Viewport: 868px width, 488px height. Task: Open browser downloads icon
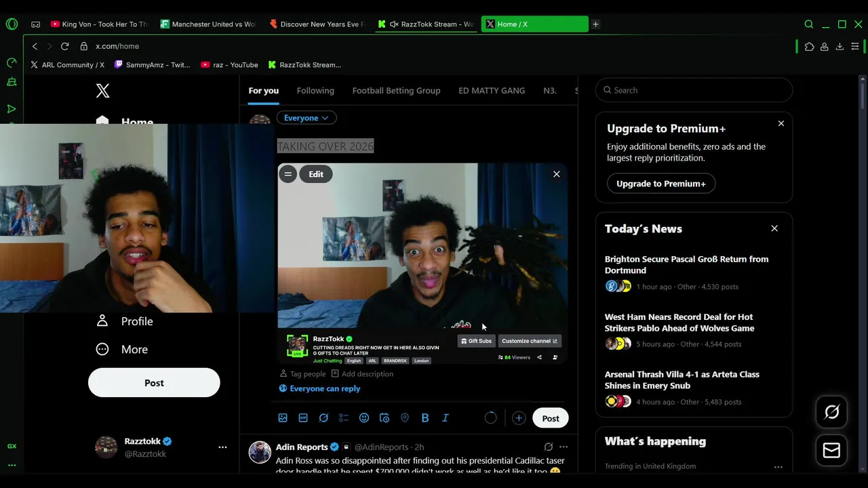pyautogui.click(x=840, y=46)
